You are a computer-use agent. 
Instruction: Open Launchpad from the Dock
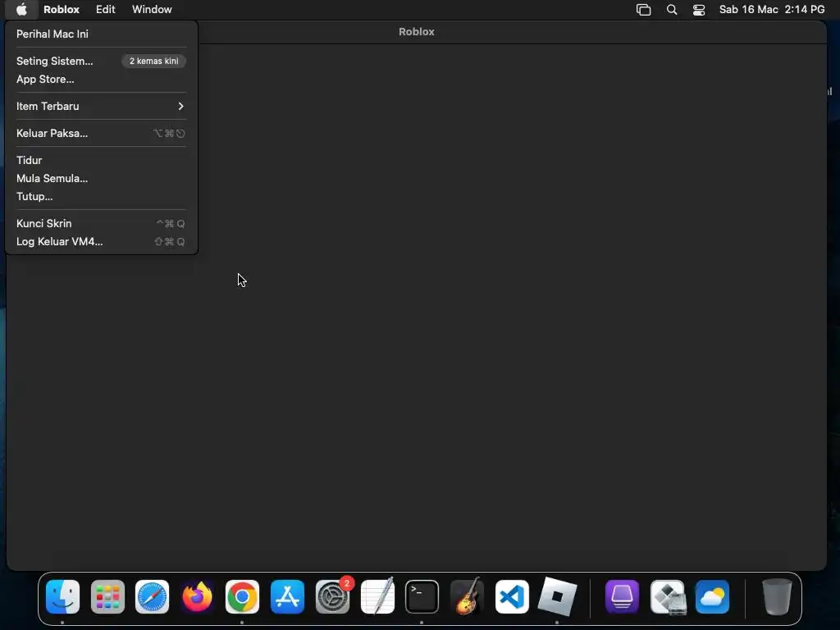107,597
